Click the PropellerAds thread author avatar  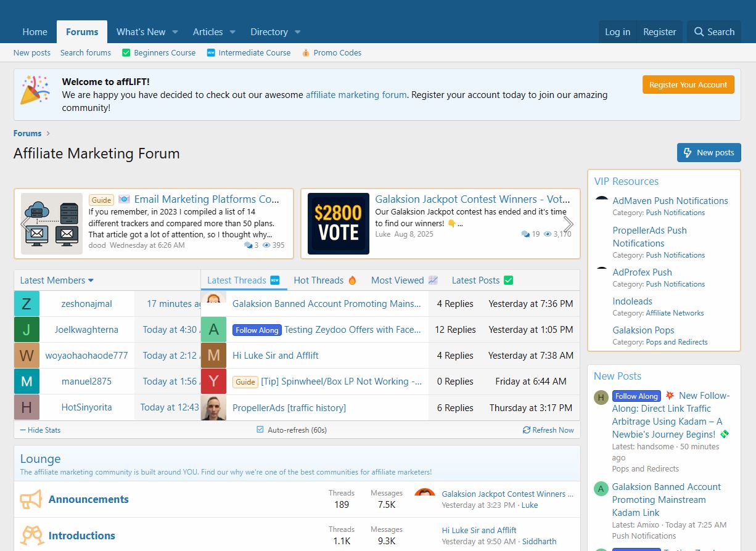pos(213,407)
